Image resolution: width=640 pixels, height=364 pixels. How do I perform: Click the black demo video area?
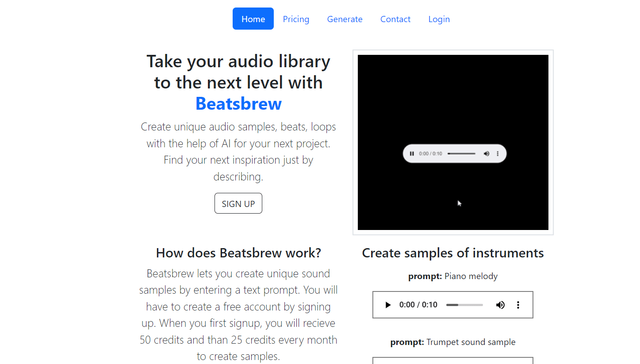(x=453, y=142)
